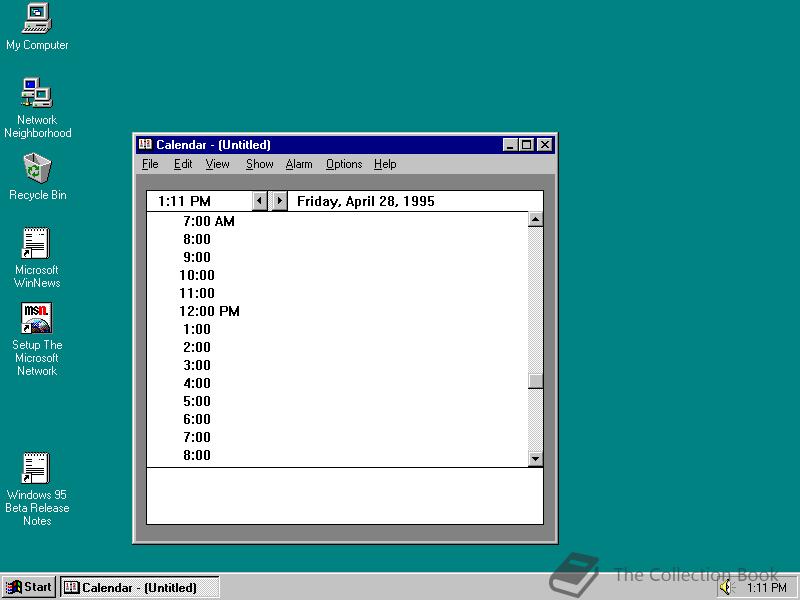Click the Calendar taskbar button
Image resolution: width=800 pixels, height=600 pixels.
pyautogui.click(x=140, y=587)
